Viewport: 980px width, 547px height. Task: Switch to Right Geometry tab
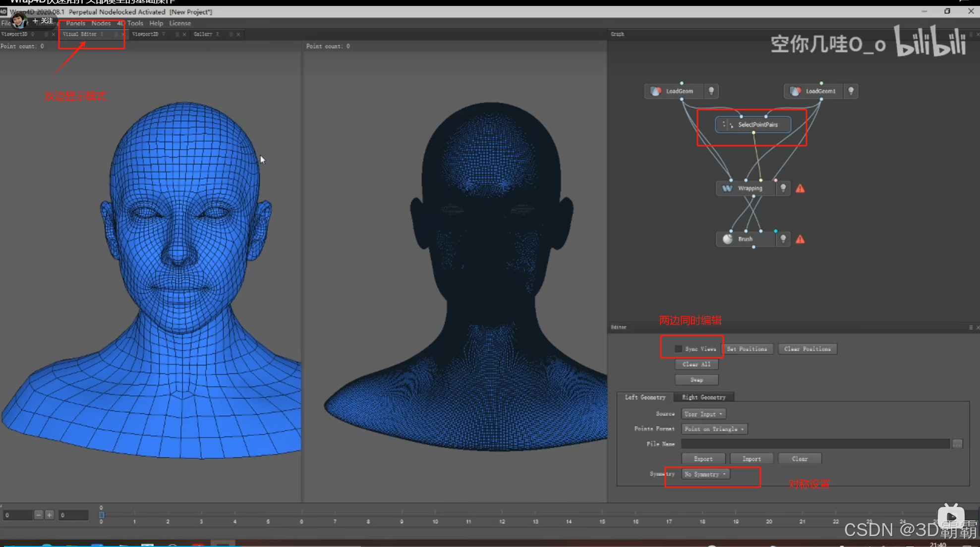[703, 397]
